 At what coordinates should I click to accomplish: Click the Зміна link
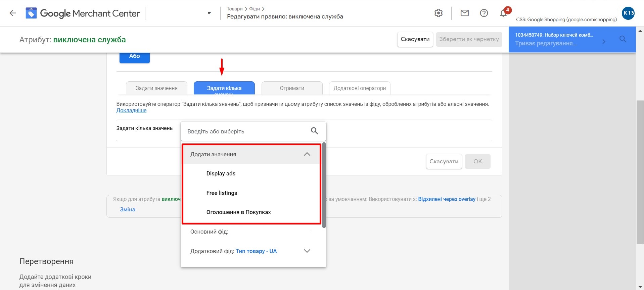click(x=128, y=209)
